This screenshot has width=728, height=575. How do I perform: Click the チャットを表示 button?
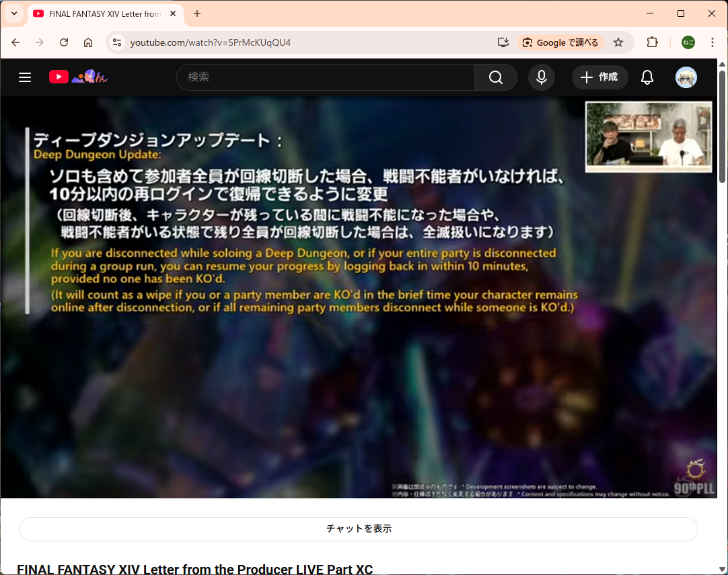(359, 529)
